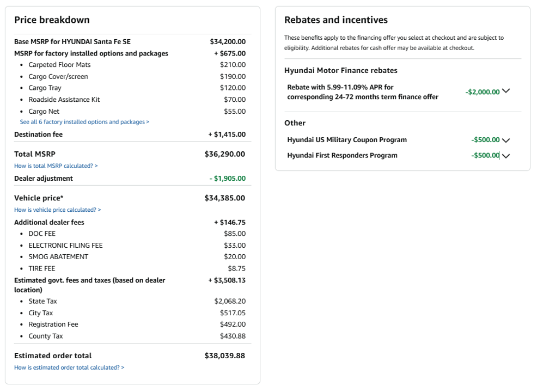Viewport: 537px width, 392px height.
Task: Open How is vehicle price calculated link
Action: click(x=58, y=210)
